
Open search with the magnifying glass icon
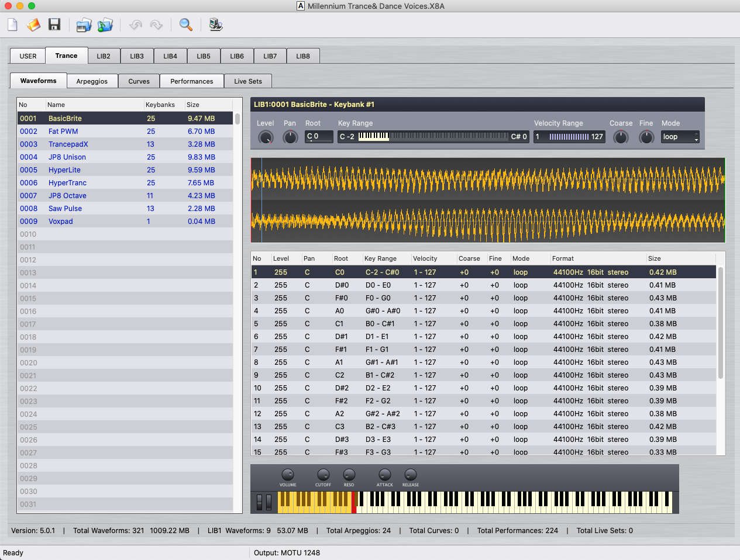pyautogui.click(x=185, y=25)
